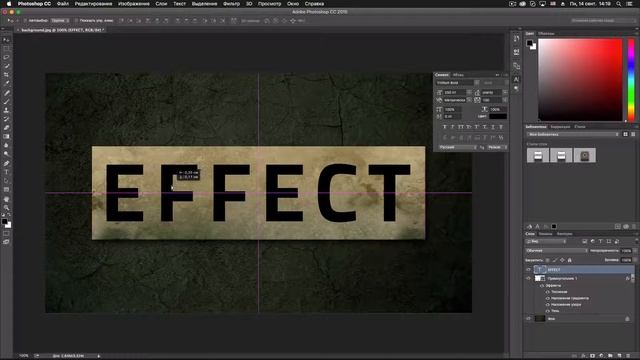Hide the Прямоугольник 1 layer
640x360 pixels.
tap(529, 278)
